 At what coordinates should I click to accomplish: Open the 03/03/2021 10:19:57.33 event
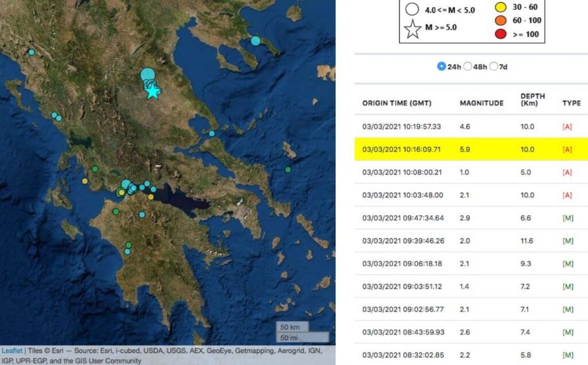(x=471, y=127)
